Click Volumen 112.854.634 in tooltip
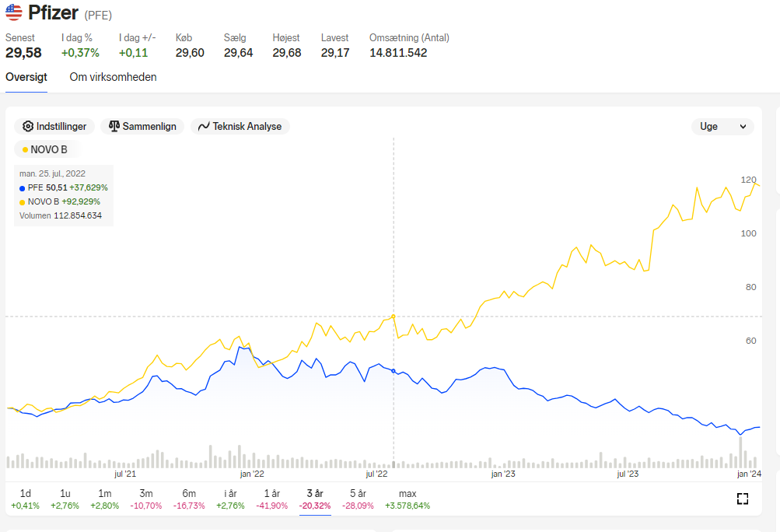The width and height of the screenshot is (780, 532). pos(61,215)
